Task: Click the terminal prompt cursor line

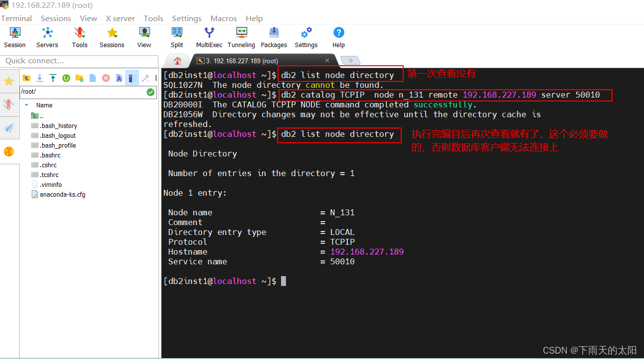Action: [x=225, y=281]
